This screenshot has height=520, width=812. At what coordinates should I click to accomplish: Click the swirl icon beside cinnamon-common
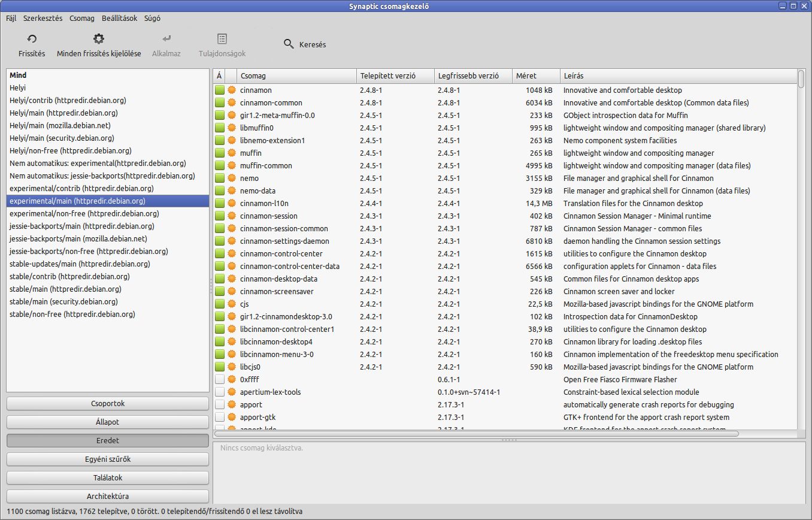(x=232, y=102)
